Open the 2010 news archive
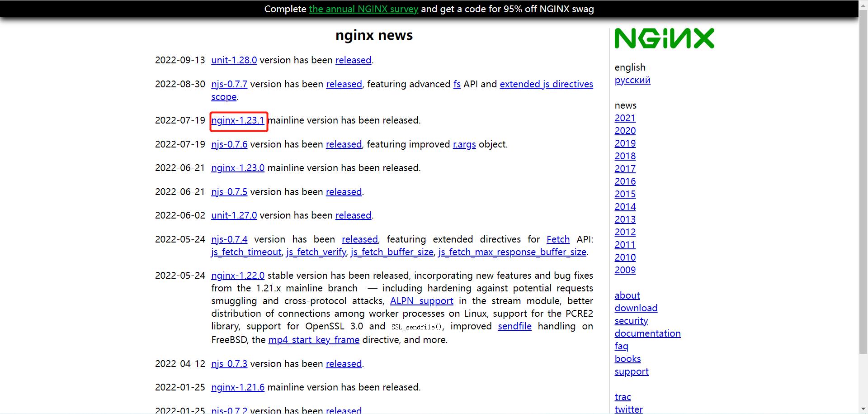The width and height of the screenshot is (868, 414). tap(625, 257)
